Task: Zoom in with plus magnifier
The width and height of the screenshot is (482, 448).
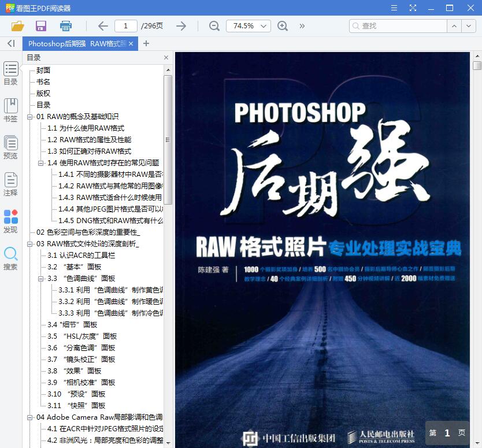Action: (x=283, y=26)
